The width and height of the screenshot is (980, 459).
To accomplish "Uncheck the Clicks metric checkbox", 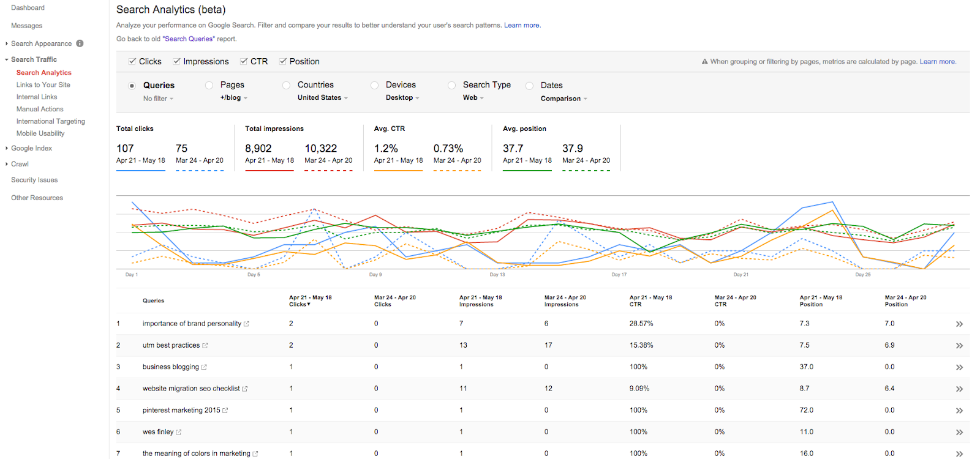I will click(132, 61).
